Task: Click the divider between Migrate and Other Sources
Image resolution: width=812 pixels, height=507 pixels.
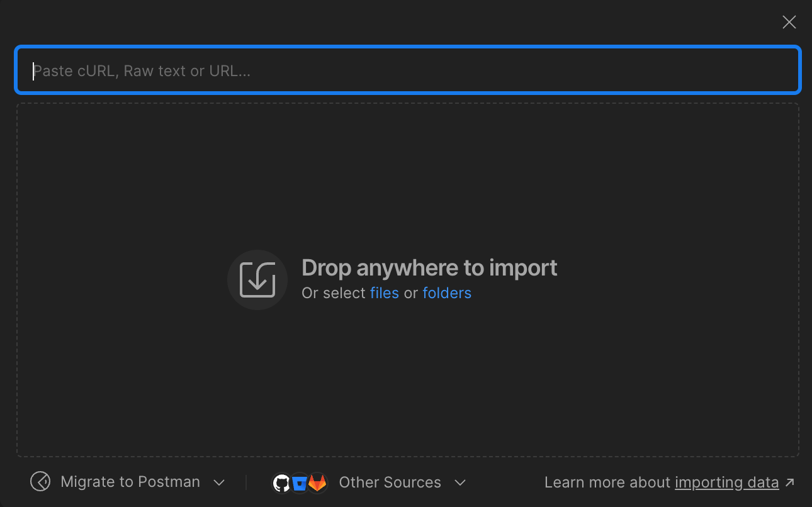Action: 246,482
